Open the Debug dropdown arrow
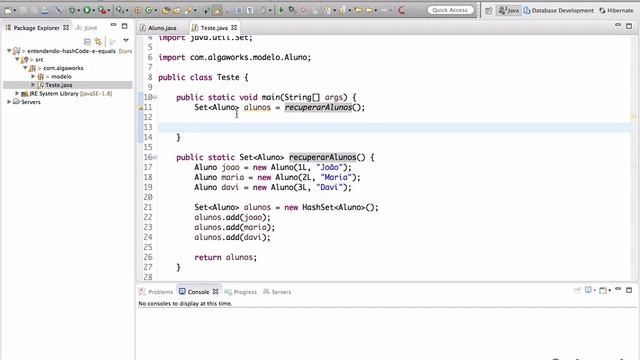The image size is (640, 360). [79, 11]
